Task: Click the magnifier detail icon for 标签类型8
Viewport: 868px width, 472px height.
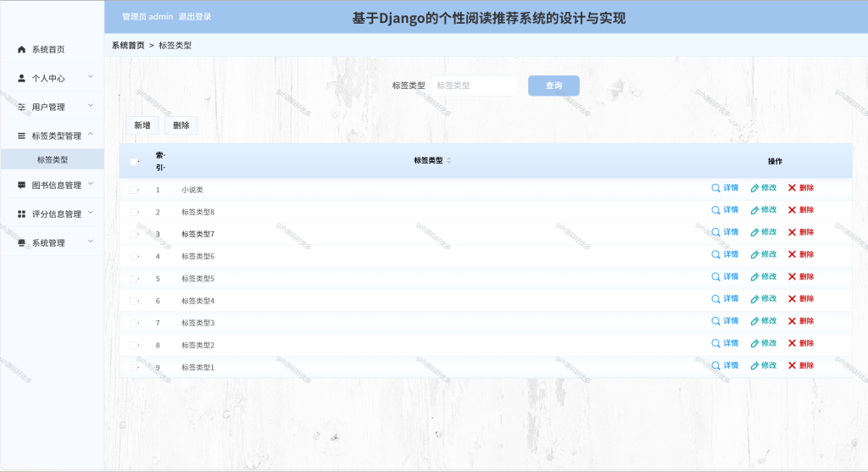Action: [x=715, y=210]
